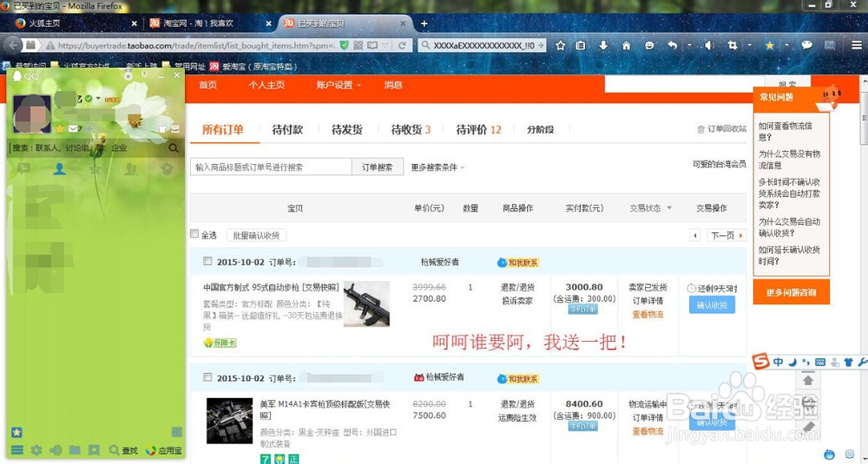Click the order search input field
The width and height of the screenshot is (868, 464).
click(271, 167)
